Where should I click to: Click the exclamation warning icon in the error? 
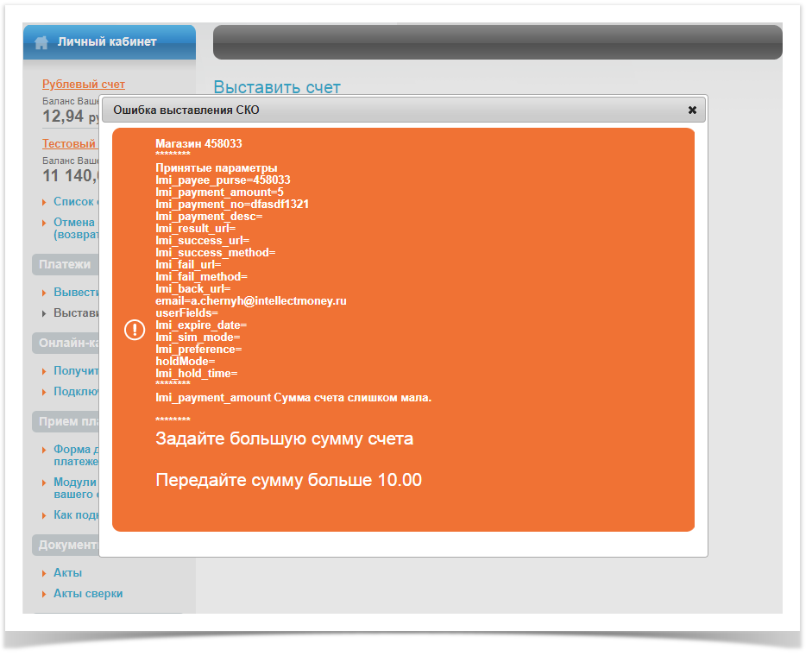point(135,330)
